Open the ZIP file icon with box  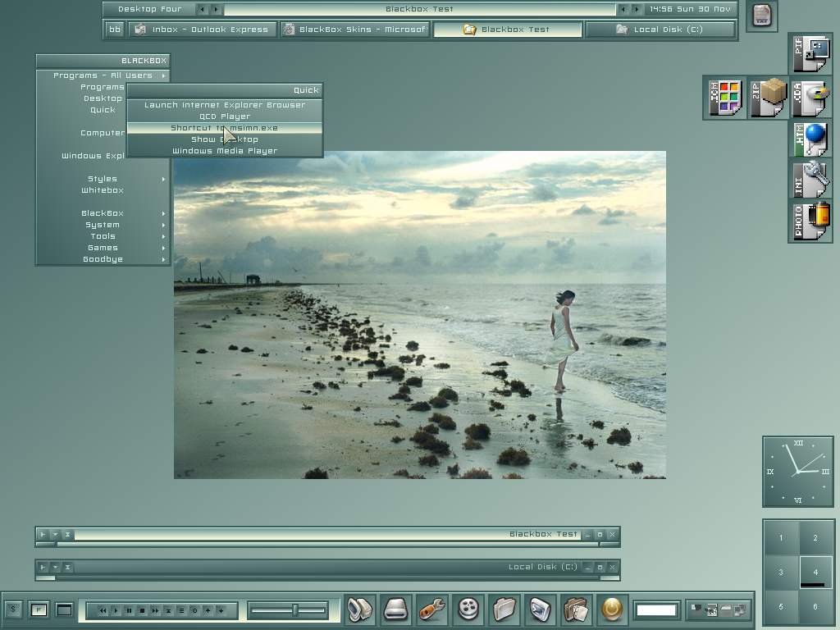tap(768, 98)
